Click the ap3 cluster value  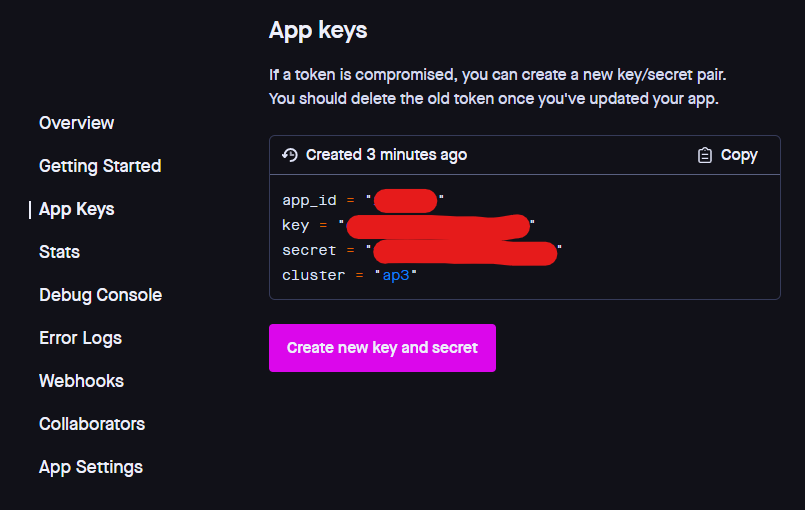(396, 275)
